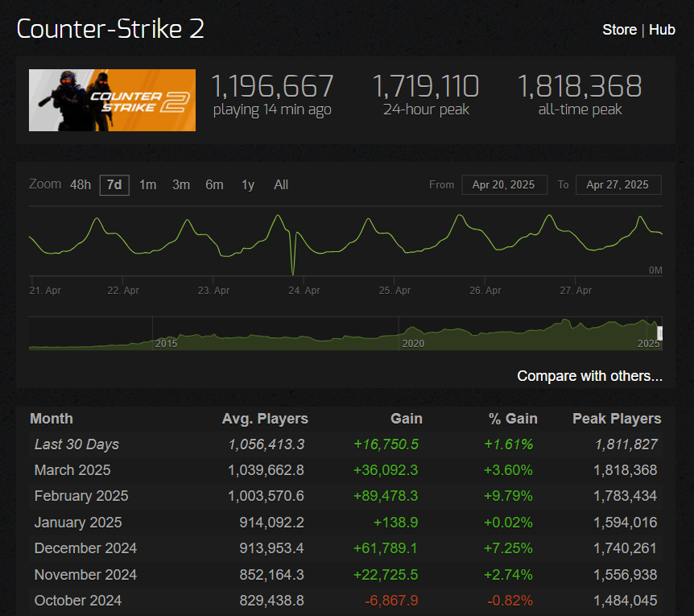The width and height of the screenshot is (694, 616).
Task: Open the Store link
Action: point(619,30)
